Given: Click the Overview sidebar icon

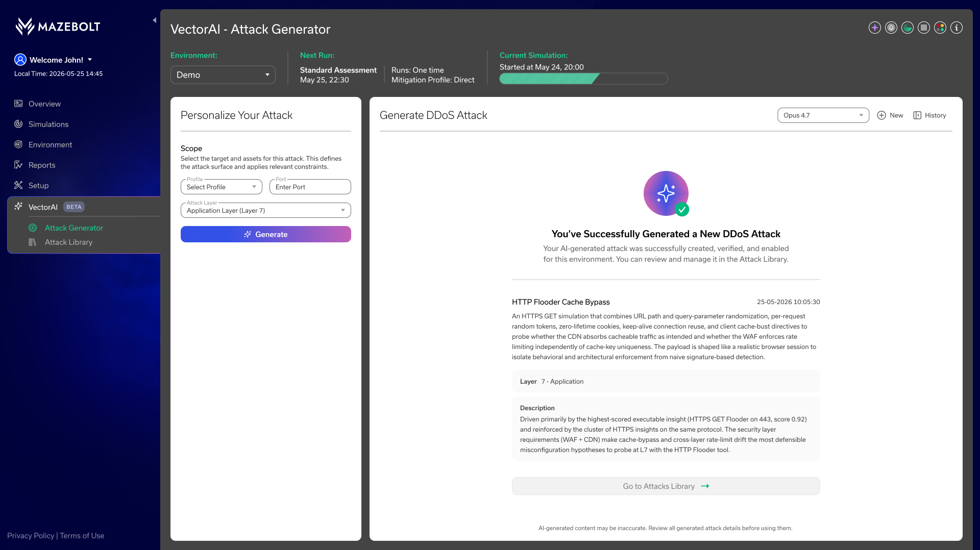Looking at the screenshot, I should (18, 104).
